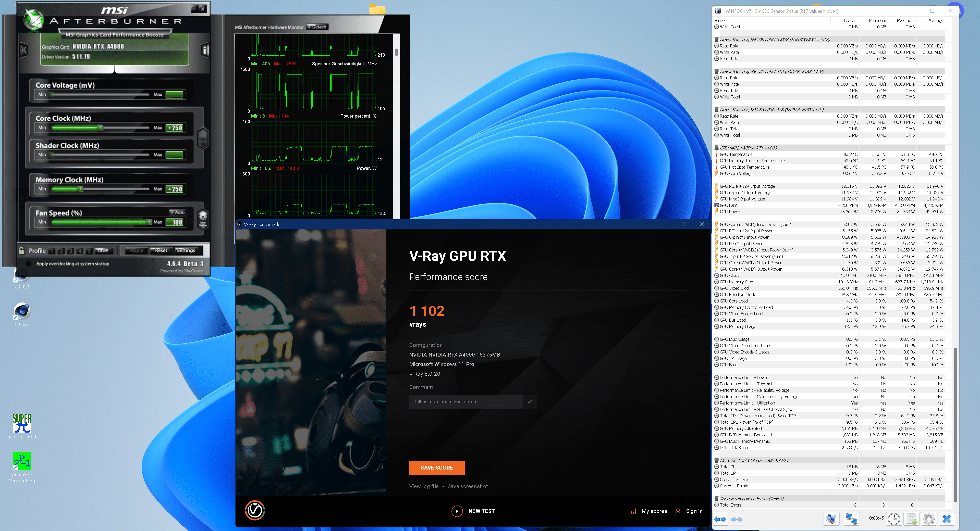Open HWiNFO settings gear icon
This screenshot has width=980, height=531.
click(x=929, y=519)
